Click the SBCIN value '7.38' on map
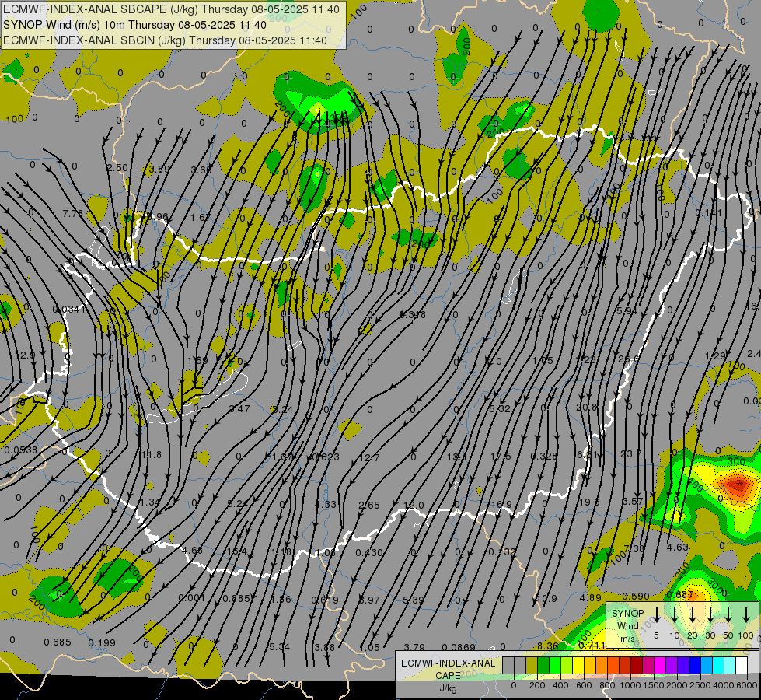 pyautogui.click(x=634, y=548)
